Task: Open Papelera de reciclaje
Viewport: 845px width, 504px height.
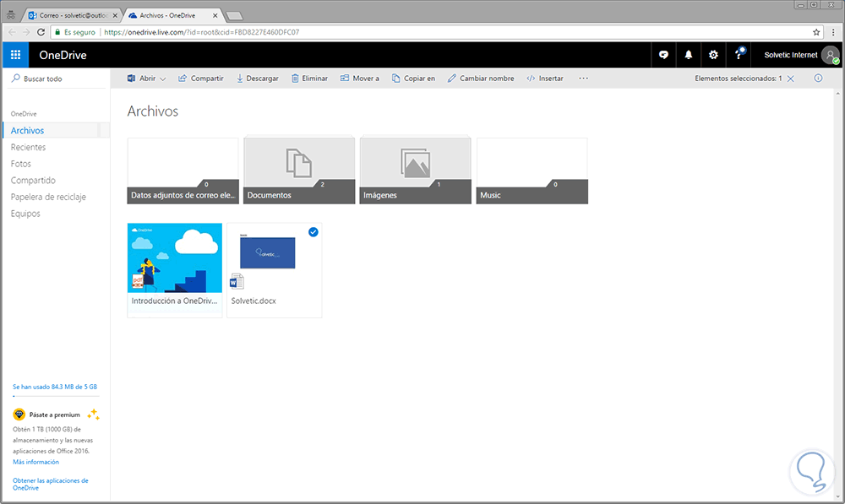Action: click(x=48, y=197)
